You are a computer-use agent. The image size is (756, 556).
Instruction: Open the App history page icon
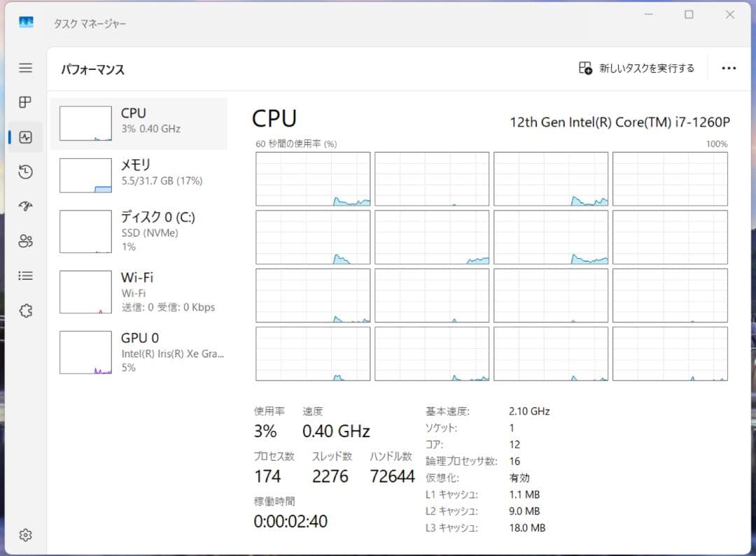pos(25,171)
